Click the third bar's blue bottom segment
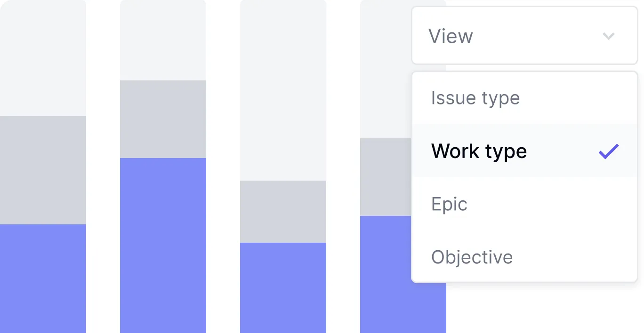 tap(283, 287)
